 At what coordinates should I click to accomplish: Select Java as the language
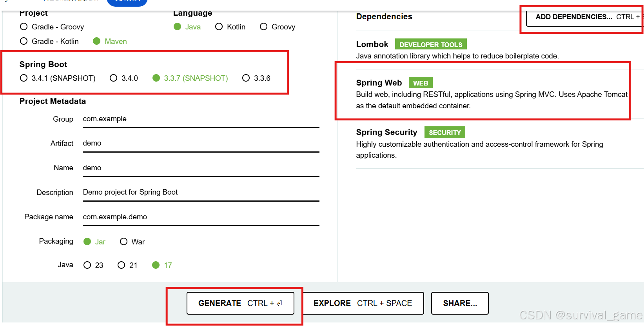pyautogui.click(x=187, y=27)
